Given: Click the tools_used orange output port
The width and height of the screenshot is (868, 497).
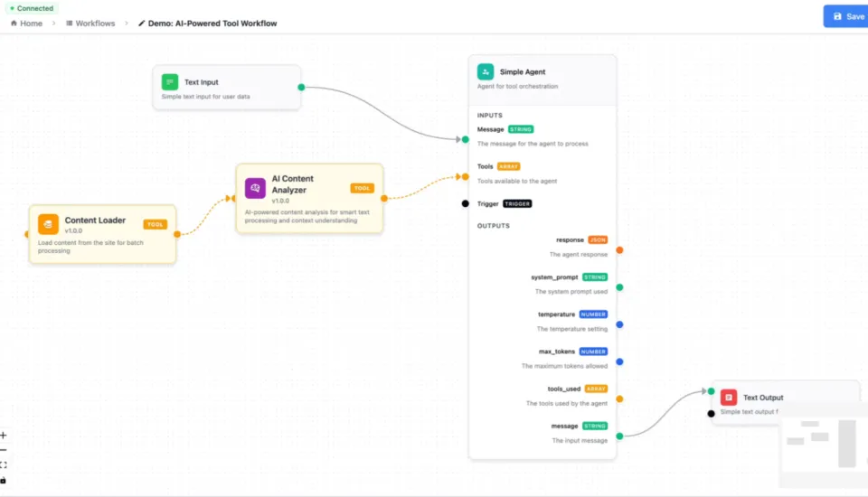Looking at the screenshot, I should pos(619,399).
